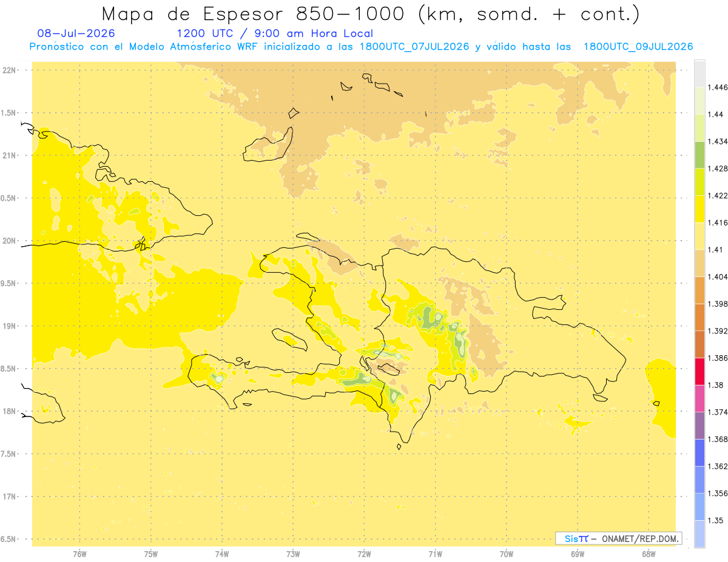
Task: Click the date label '08-Jul-2026'
Action: click(x=76, y=33)
